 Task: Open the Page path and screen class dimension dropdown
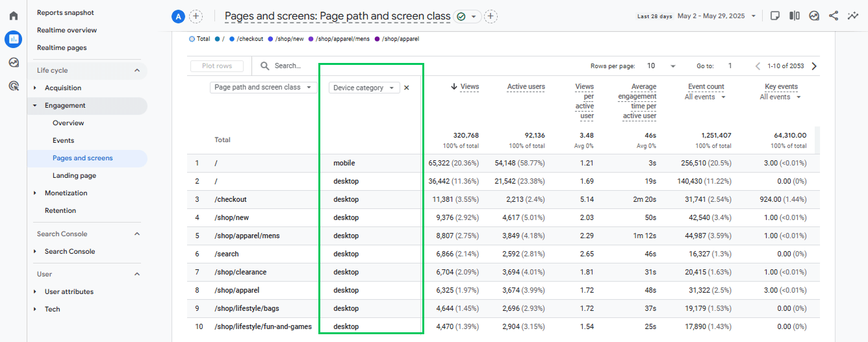tap(263, 87)
